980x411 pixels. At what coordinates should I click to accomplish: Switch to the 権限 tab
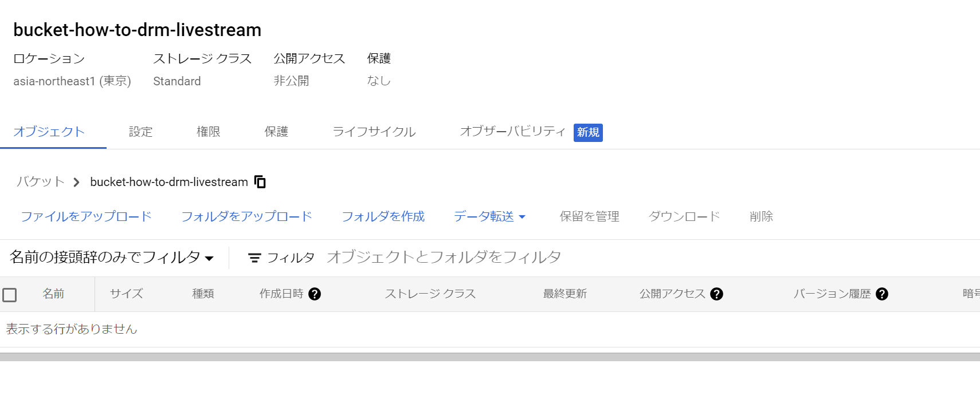click(207, 132)
